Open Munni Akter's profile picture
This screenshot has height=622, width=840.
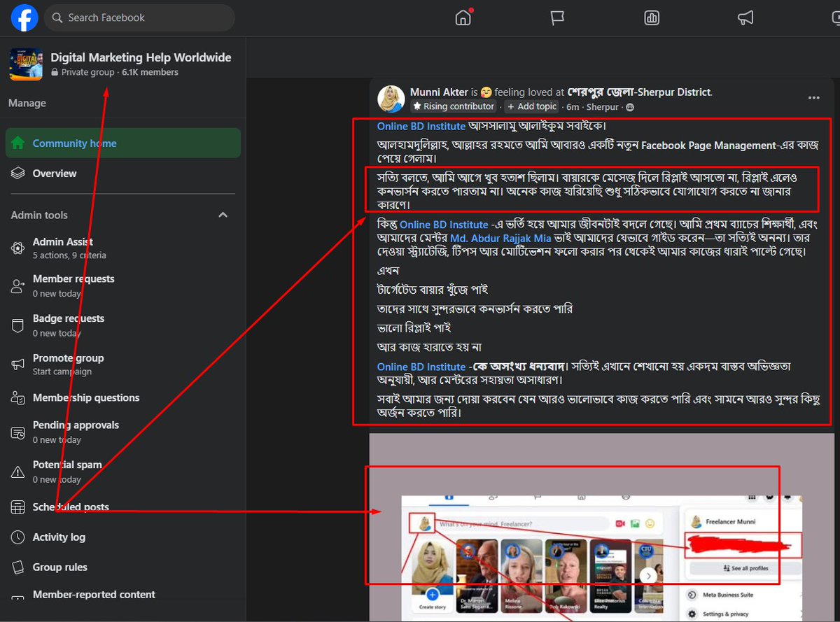pos(391,99)
